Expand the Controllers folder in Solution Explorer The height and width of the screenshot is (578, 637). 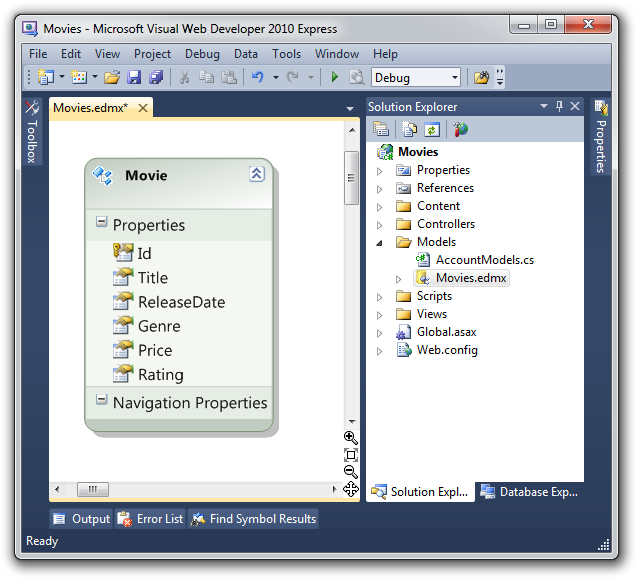point(379,225)
